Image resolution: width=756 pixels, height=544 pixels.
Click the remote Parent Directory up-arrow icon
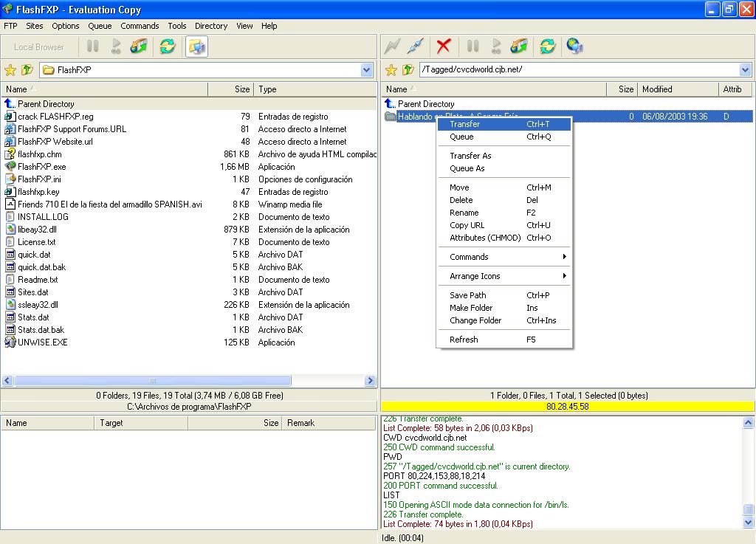[390, 103]
